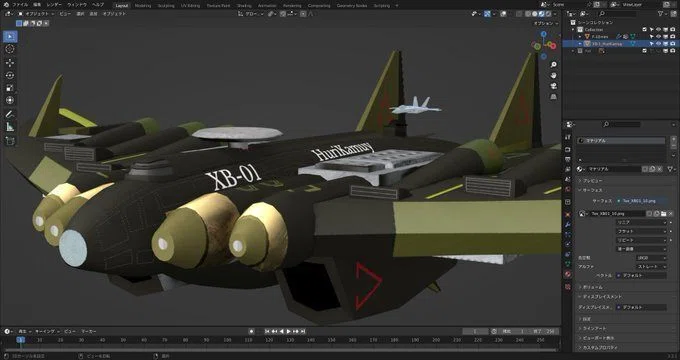680x360 pixels.
Task: Open the リニア interpolation dropdown
Action: [x=641, y=223]
